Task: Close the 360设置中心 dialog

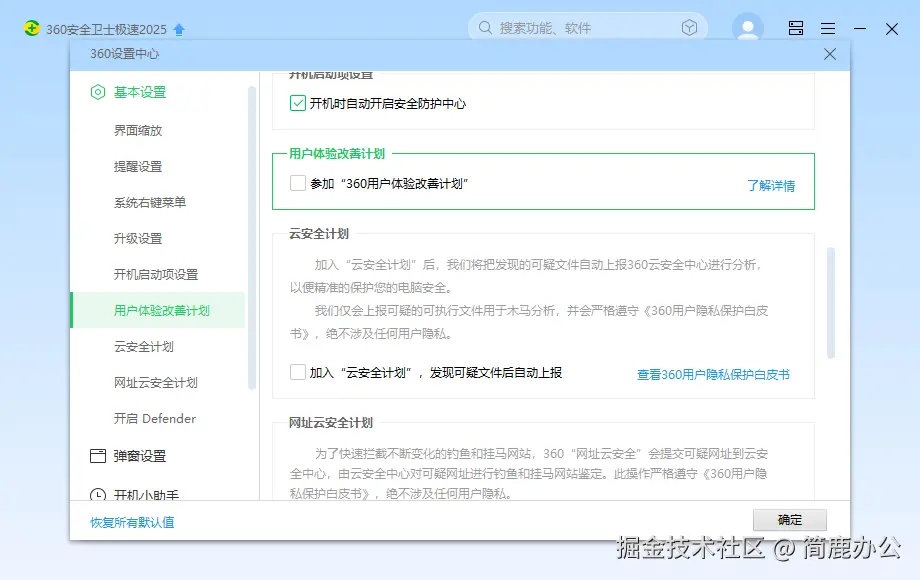Action: coord(830,54)
